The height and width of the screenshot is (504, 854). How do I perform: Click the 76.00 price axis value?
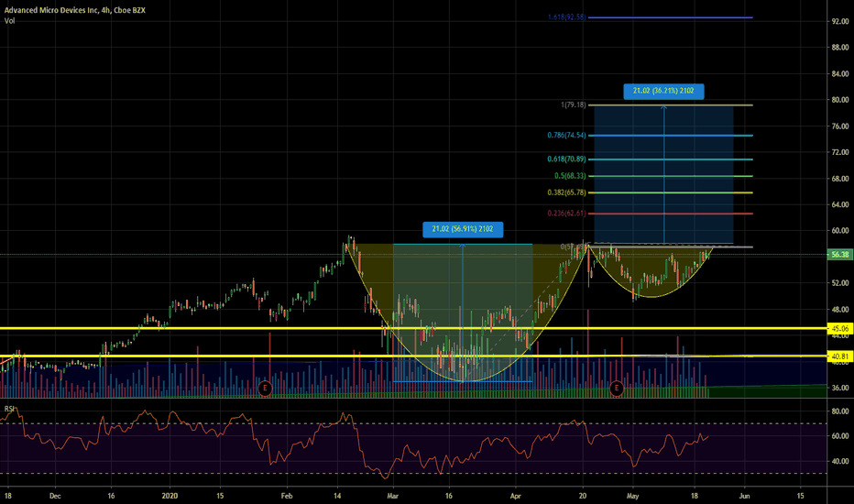pyautogui.click(x=840, y=126)
